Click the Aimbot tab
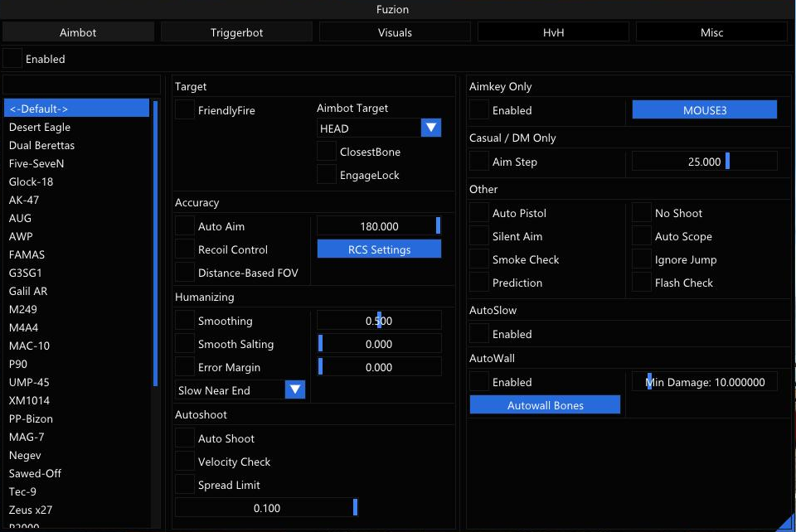The width and height of the screenshot is (796, 532). (x=78, y=32)
